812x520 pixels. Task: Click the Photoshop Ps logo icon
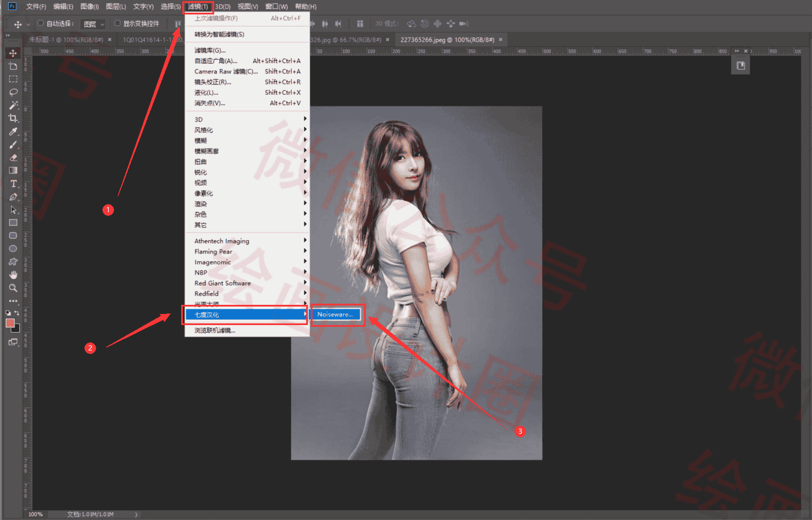point(12,6)
